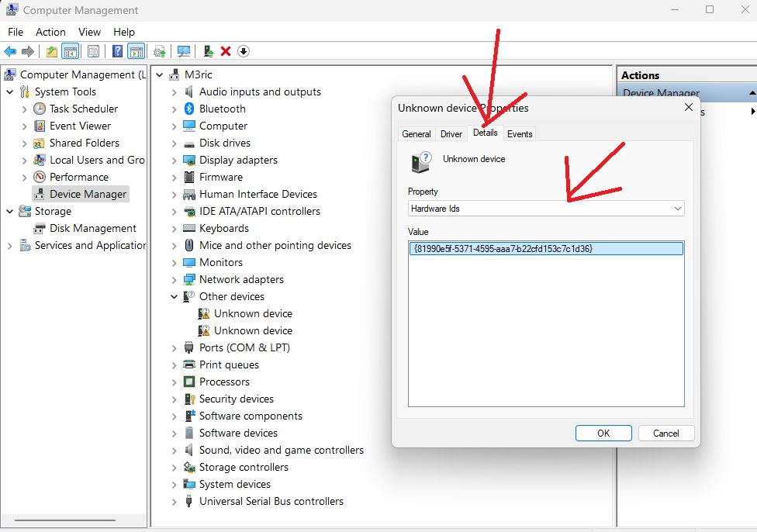Image resolution: width=757 pixels, height=532 pixels.
Task: Click the Event Viewer icon in System Tools
Action: [40, 126]
